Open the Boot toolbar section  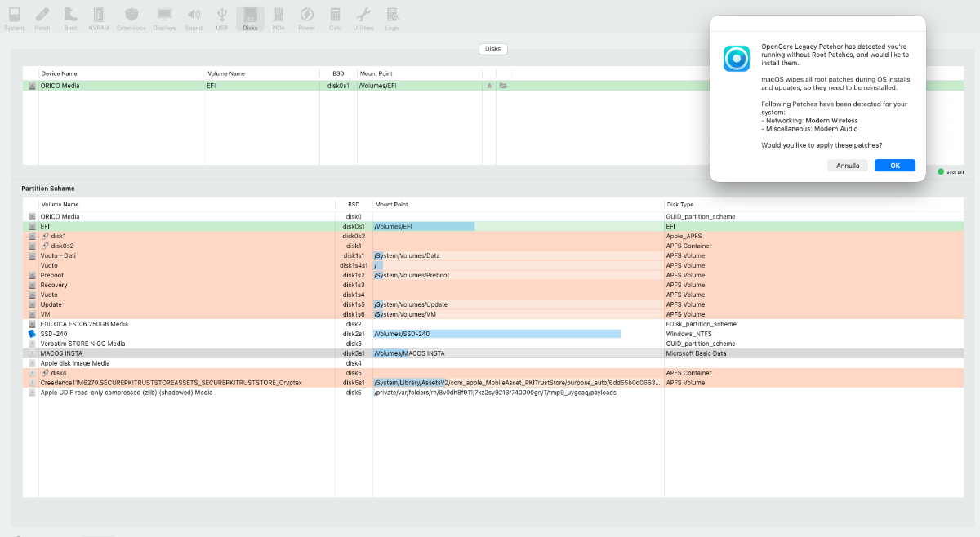[x=70, y=17]
